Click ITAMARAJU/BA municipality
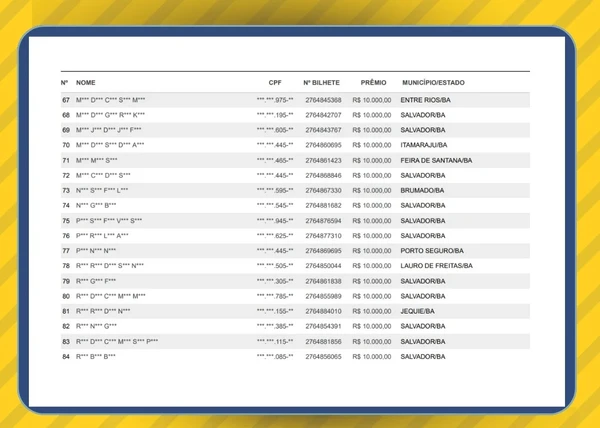The width and height of the screenshot is (600, 428). click(424, 145)
